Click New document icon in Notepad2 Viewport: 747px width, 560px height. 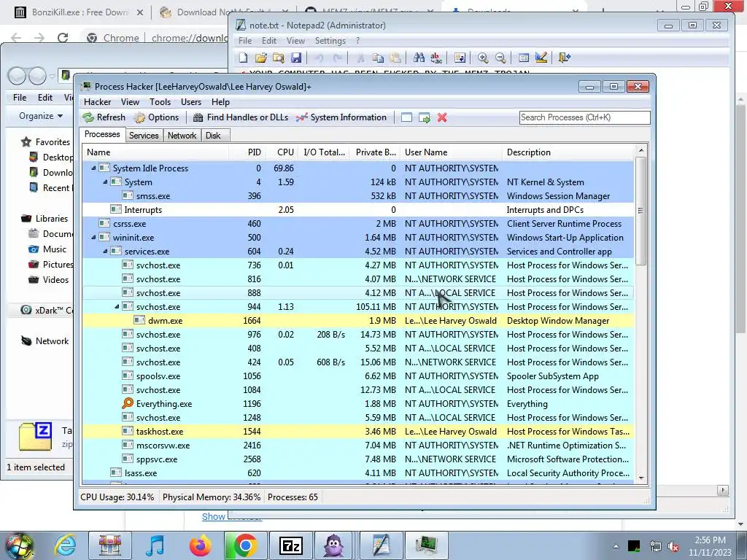click(x=244, y=58)
